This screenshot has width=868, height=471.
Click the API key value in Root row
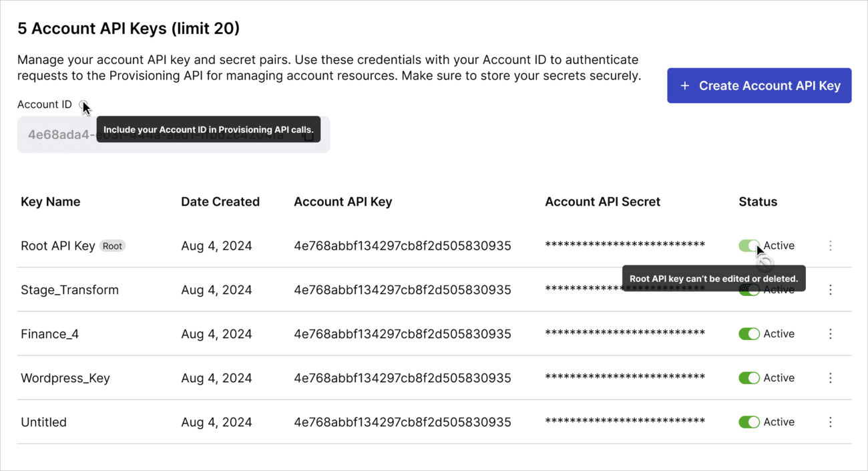click(403, 246)
